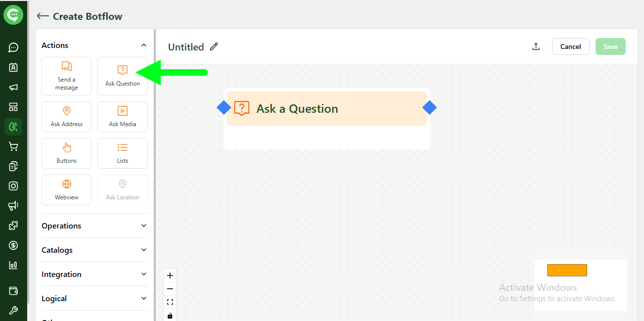
Task: Select the contacts icon in sidebar
Action: tap(13, 67)
